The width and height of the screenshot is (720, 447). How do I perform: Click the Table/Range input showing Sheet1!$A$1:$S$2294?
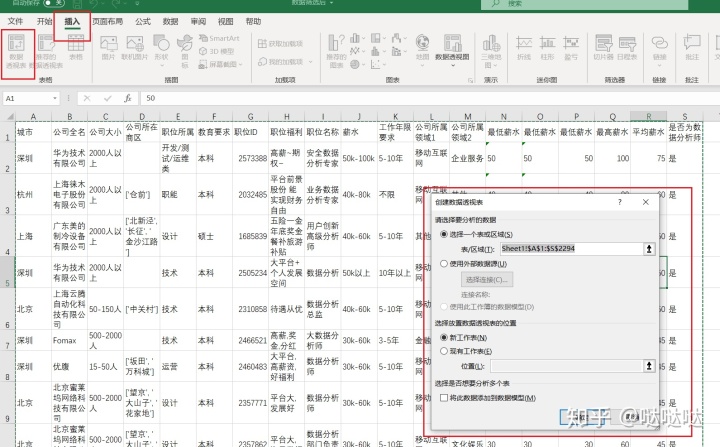click(x=572, y=249)
